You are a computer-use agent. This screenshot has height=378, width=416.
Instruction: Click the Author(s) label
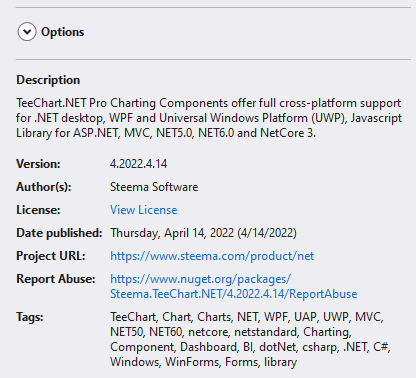click(44, 187)
